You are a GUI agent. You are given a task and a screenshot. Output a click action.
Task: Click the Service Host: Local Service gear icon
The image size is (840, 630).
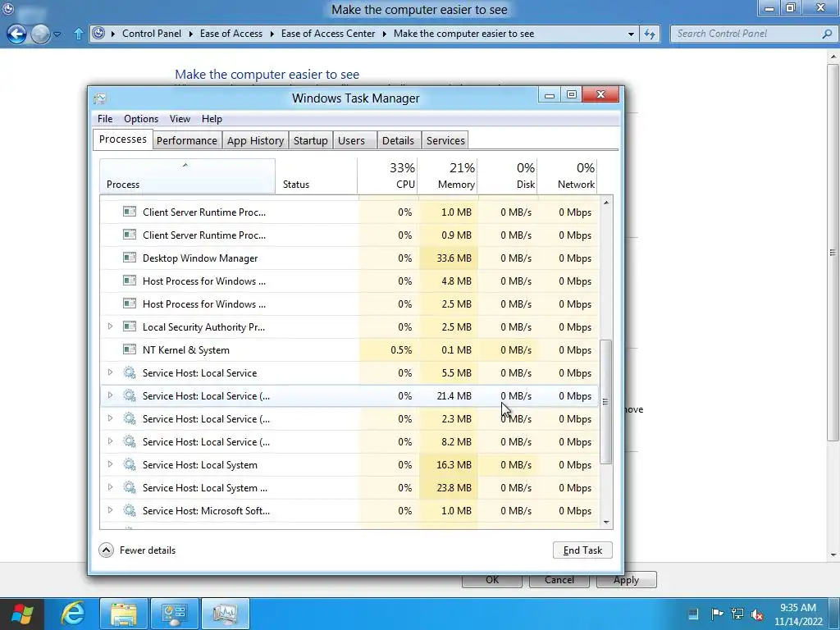[130, 373]
